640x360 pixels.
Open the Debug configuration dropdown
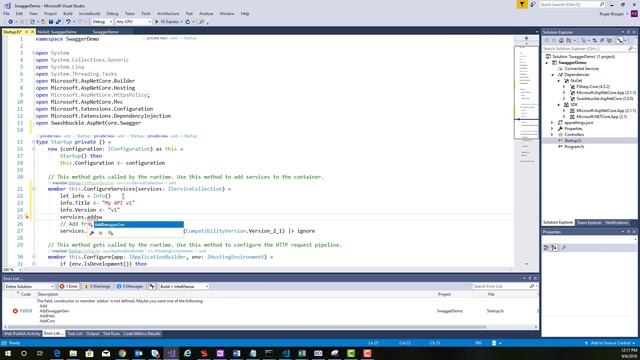tap(102, 22)
